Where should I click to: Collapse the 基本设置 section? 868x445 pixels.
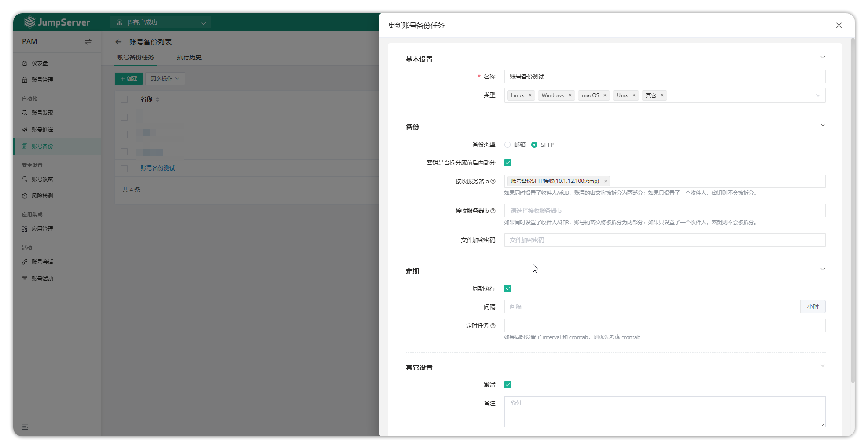click(x=822, y=58)
